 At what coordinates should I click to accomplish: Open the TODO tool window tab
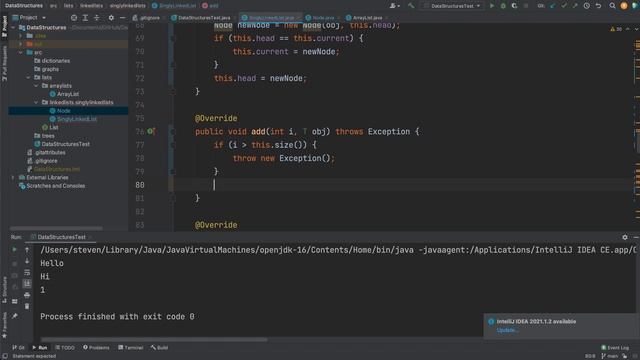click(65, 348)
